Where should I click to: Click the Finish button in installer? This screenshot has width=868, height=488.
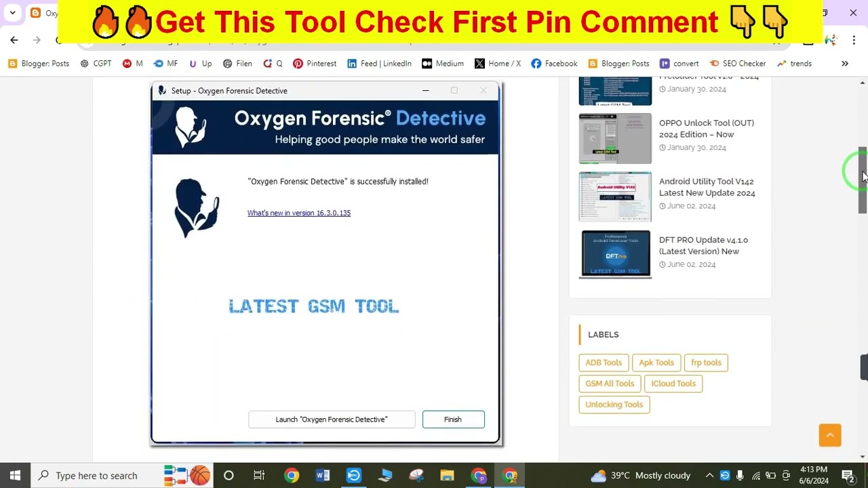452,419
